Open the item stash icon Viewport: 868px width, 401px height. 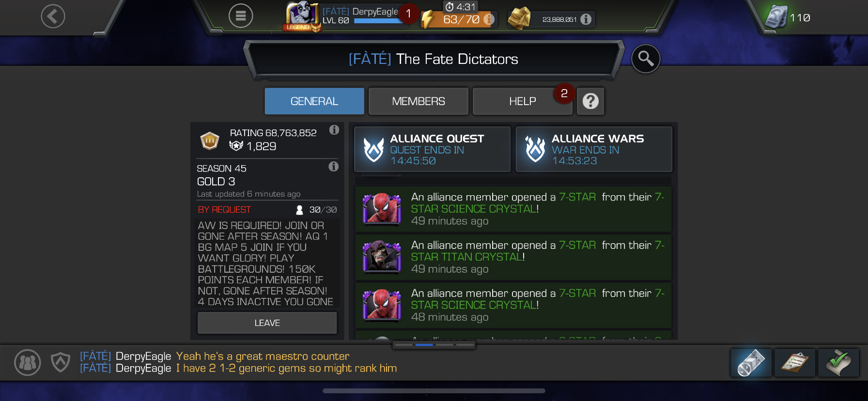(x=751, y=363)
